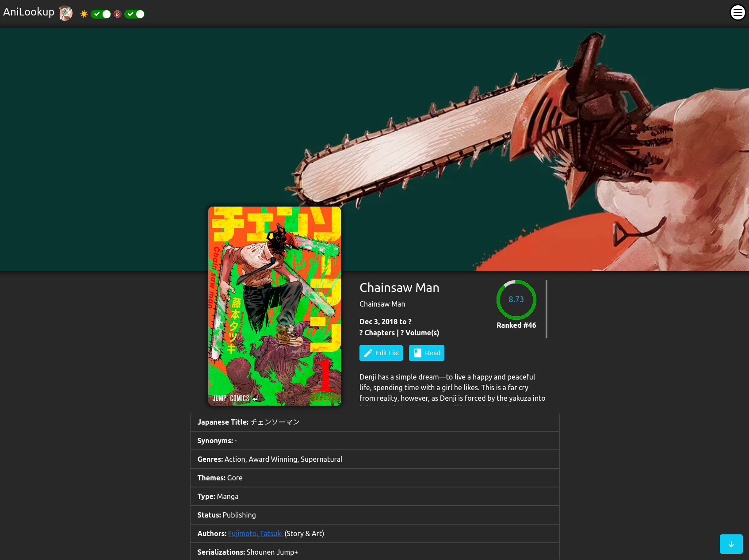Click the Genres row listing Action
This screenshot has width=749, height=560.
point(375,459)
